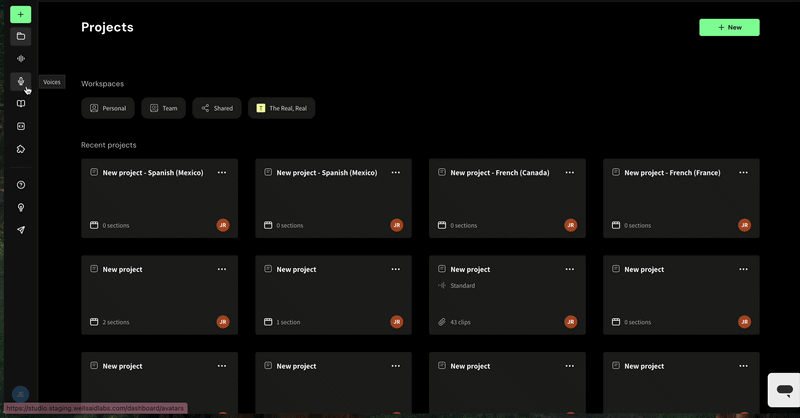The height and width of the screenshot is (418, 800).
Task: Click the sections icon beside 2 sections
Action: [x=94, y=322]
